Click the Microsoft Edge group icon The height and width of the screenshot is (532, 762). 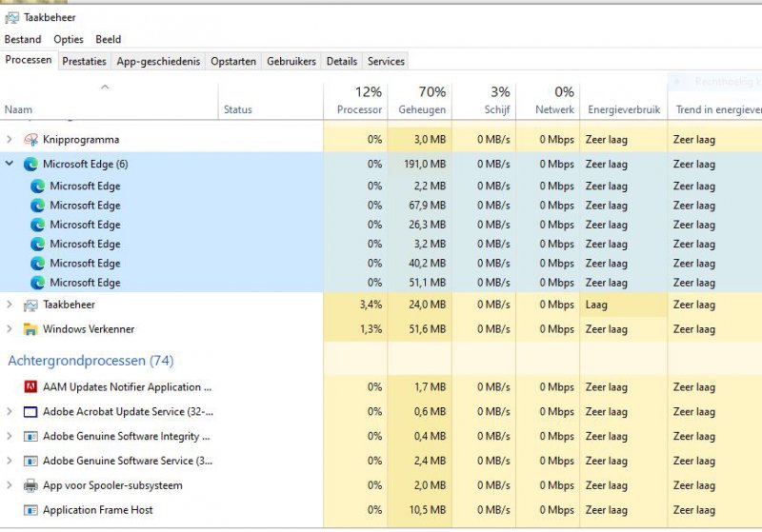click(30, 165)
